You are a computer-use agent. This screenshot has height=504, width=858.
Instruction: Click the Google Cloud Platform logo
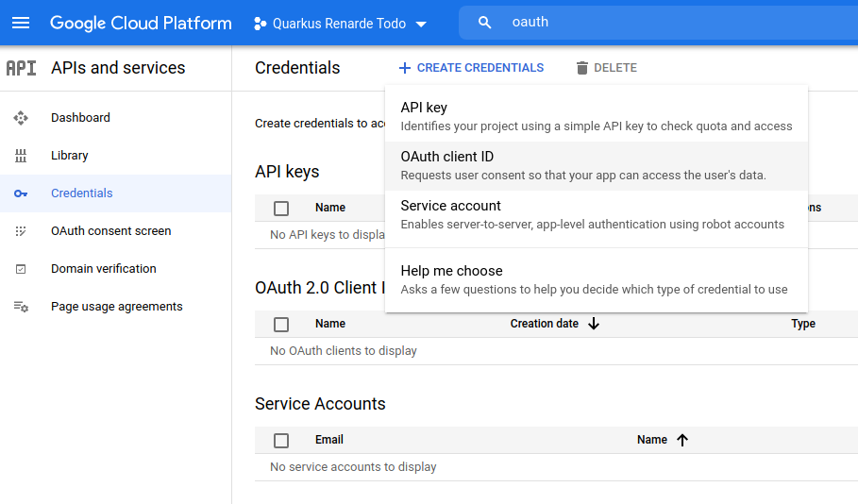(141, 23)
